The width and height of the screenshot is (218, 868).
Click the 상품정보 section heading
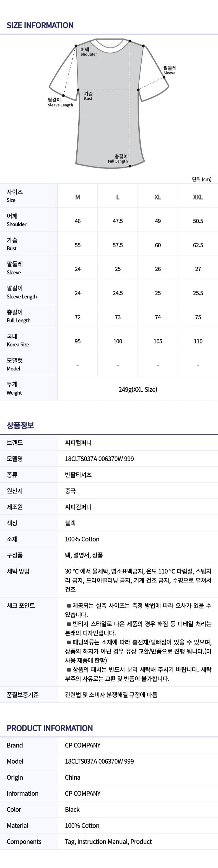point(20,425)
